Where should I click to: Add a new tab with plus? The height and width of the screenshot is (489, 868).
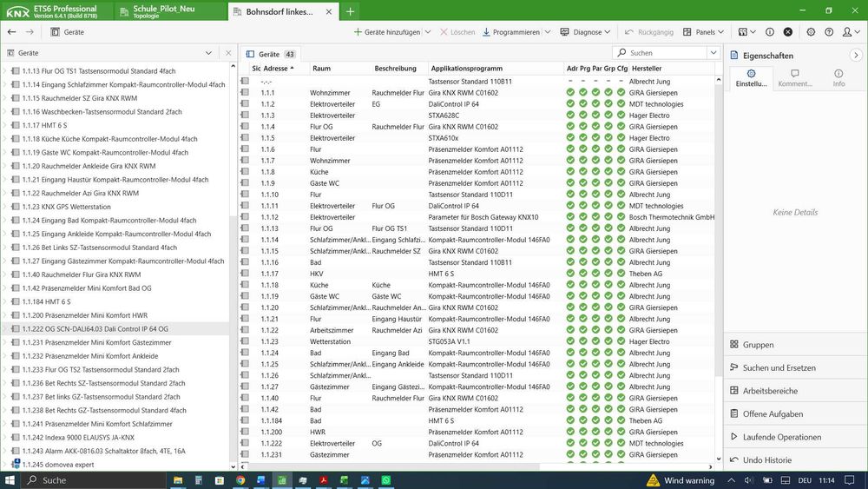[350, 11]
